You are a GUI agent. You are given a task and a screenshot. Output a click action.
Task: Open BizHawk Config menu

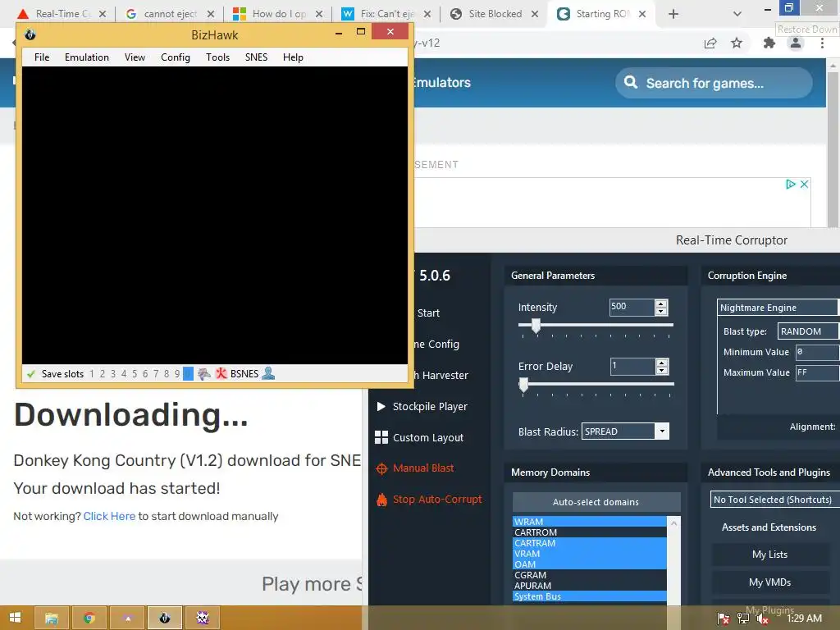tap(176, 57)
